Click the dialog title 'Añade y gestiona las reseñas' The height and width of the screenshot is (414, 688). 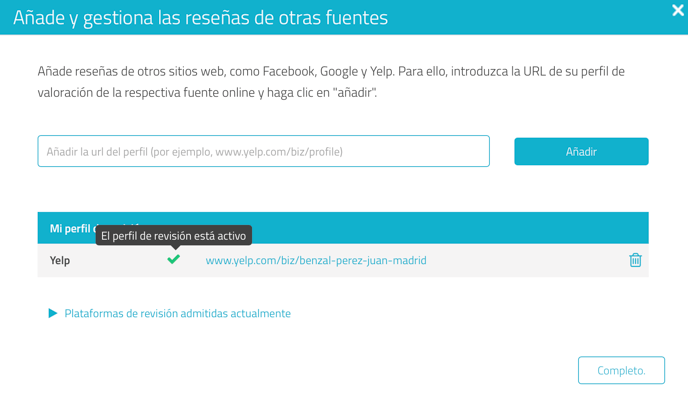tap(200, 18)
